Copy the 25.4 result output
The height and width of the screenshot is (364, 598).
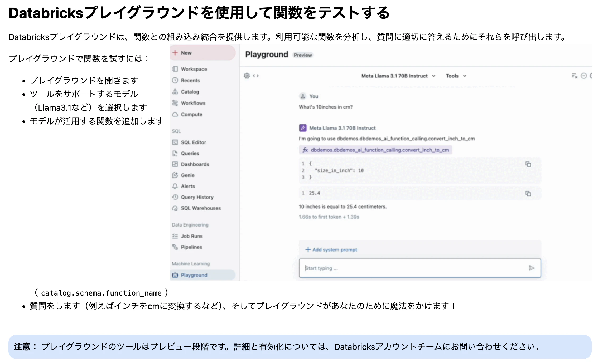(x=528, y=194)
